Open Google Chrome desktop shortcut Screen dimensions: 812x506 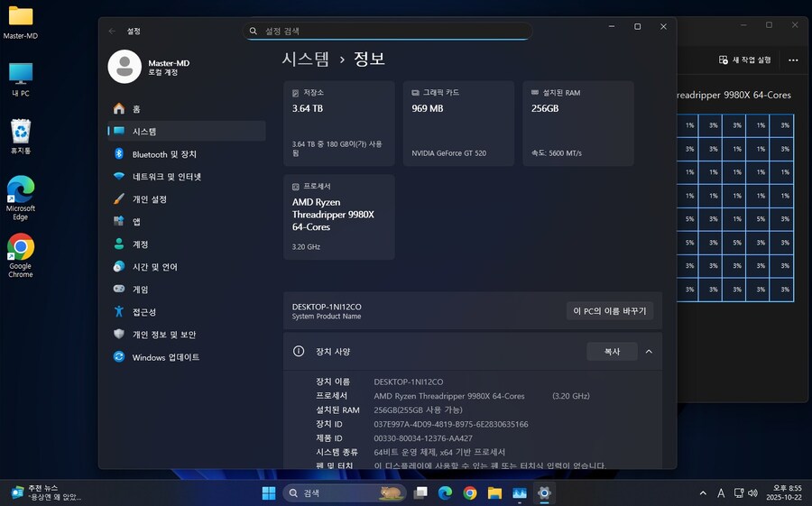point(21,255)
